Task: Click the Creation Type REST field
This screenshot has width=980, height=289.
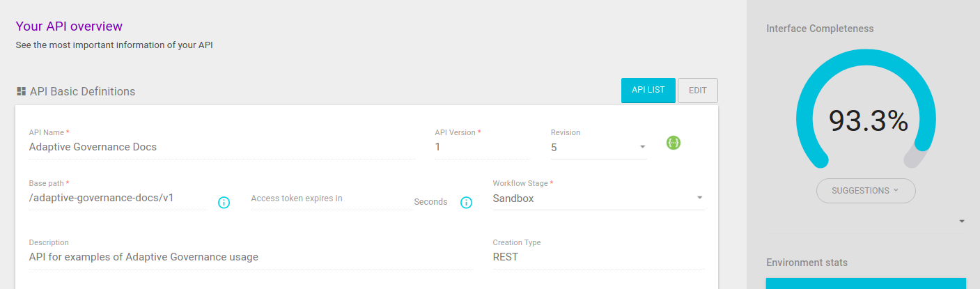Action: tap(598, 257)
